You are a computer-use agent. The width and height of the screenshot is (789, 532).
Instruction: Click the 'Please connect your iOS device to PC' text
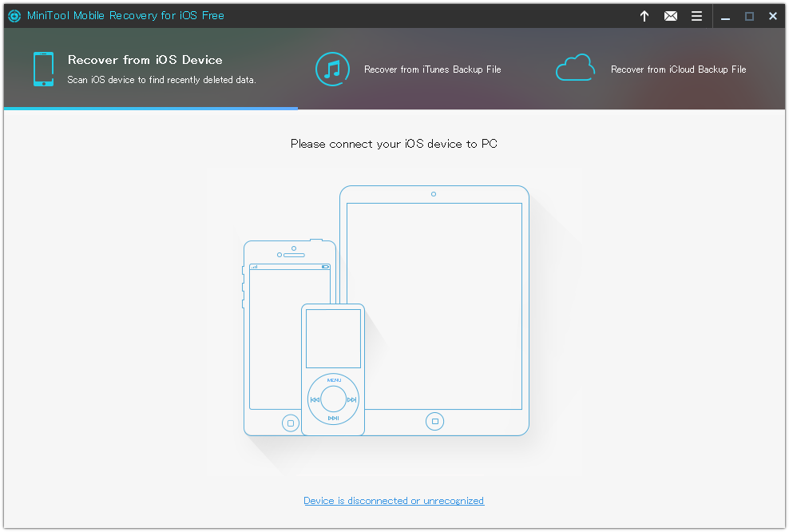pos(394,144)
